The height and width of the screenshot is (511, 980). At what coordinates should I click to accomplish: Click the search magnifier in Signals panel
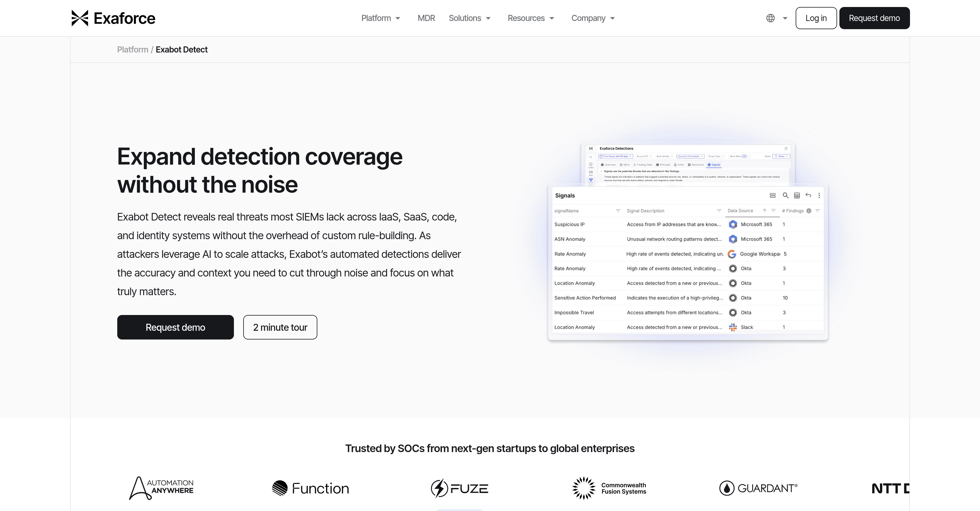(x=785, y=196)
